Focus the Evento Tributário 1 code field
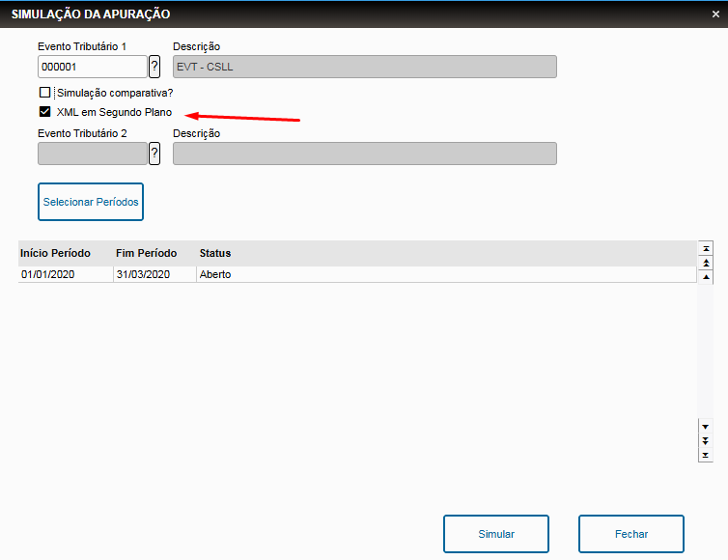 (x=93, y=67)
